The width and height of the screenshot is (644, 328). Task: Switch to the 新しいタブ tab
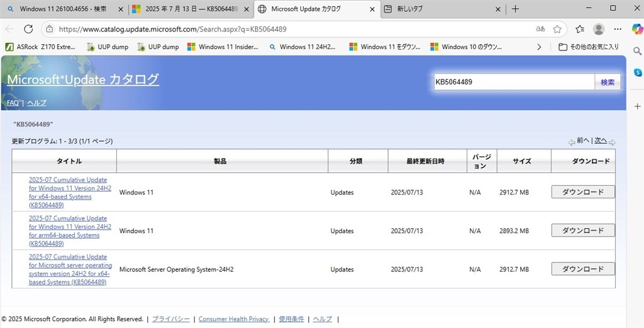(x=441, y=9)
